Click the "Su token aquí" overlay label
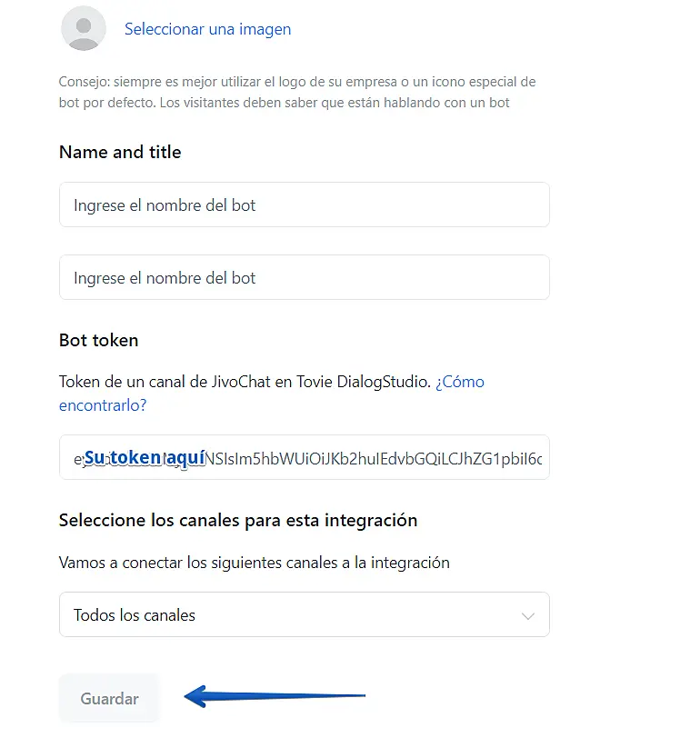 pyautogui.click(x=144, y=458)
